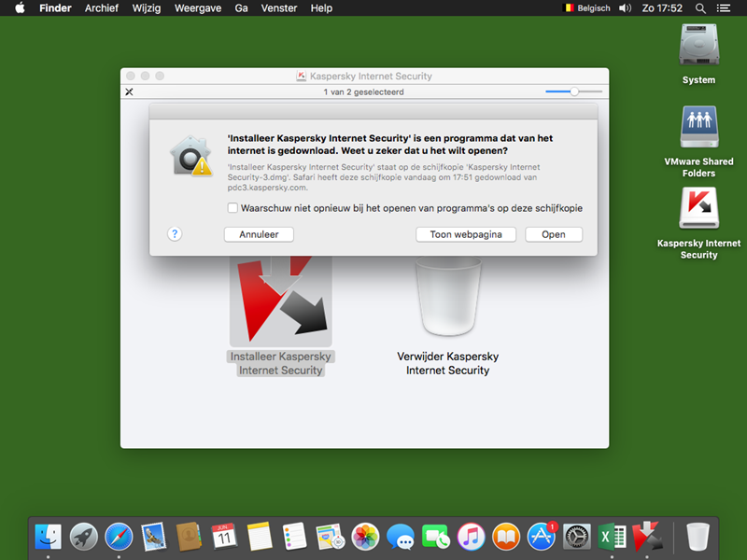Enable the 'Waarschuw niet opnieuw' checkbox
747x560 pixels.
[233, 208]
